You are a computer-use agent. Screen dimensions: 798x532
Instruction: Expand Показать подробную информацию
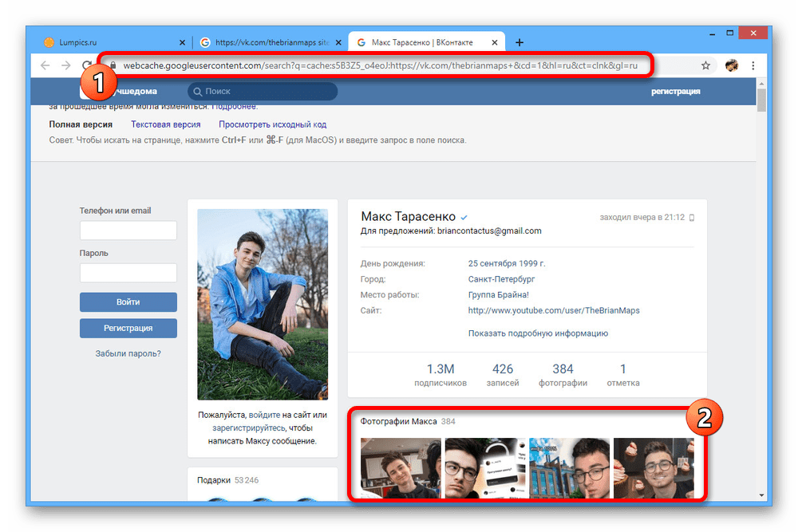pos(538,333)
